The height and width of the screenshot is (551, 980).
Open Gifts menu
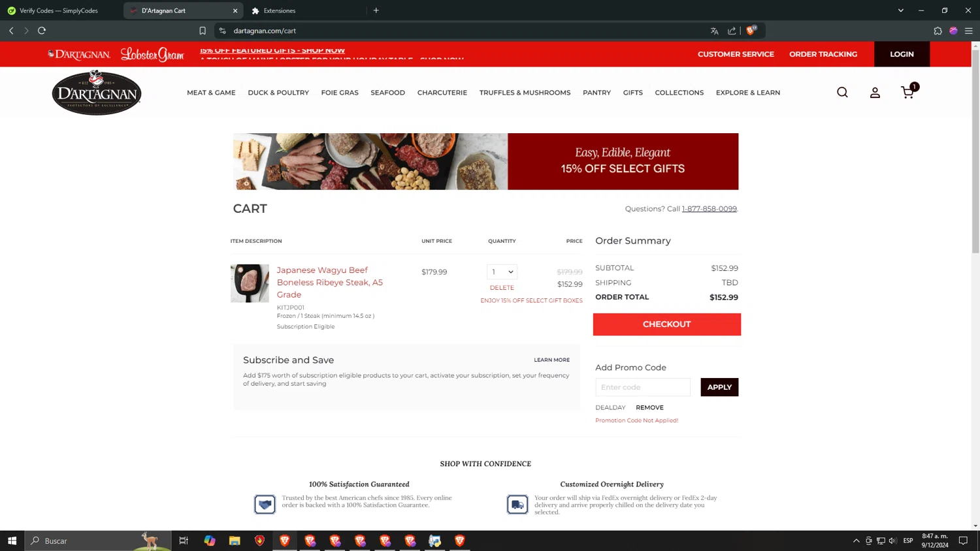[x=633, y=93]
